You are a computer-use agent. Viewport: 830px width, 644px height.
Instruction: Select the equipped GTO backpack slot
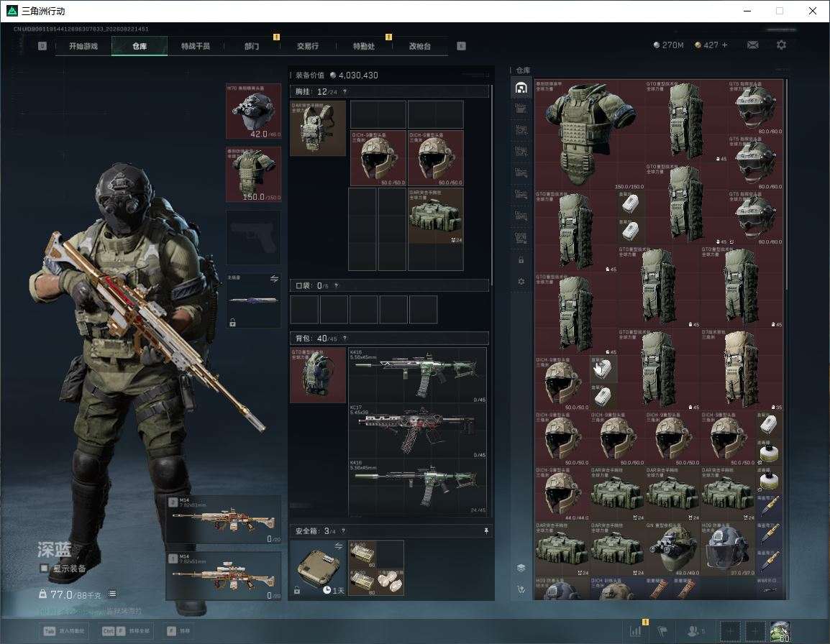coord(318,375)
